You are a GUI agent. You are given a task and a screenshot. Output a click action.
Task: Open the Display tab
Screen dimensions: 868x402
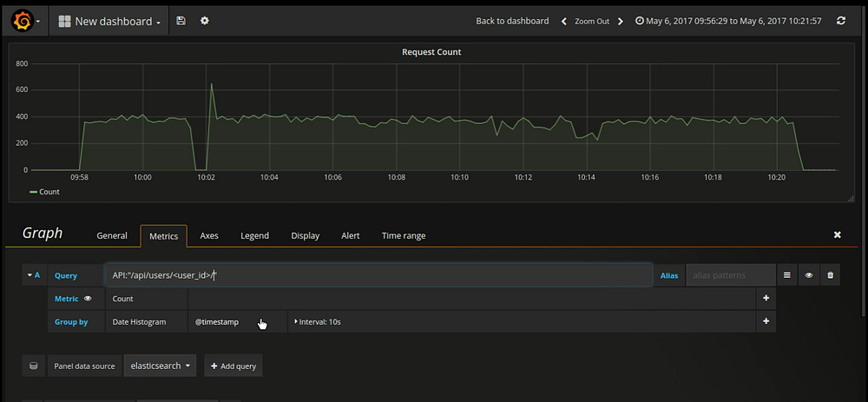coord(305,235)
